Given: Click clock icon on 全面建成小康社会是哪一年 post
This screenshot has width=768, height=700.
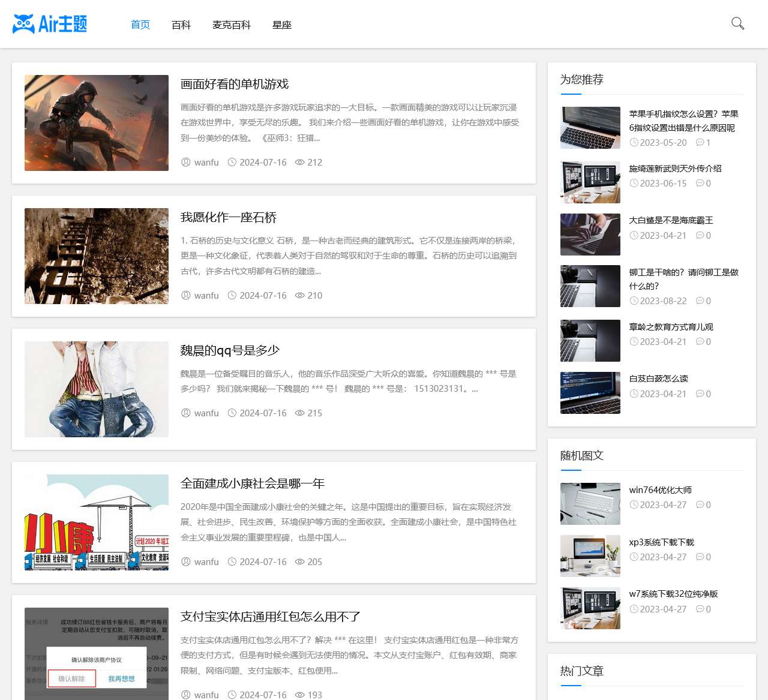Looking at the screenshot, I should [x=232, y=561].
